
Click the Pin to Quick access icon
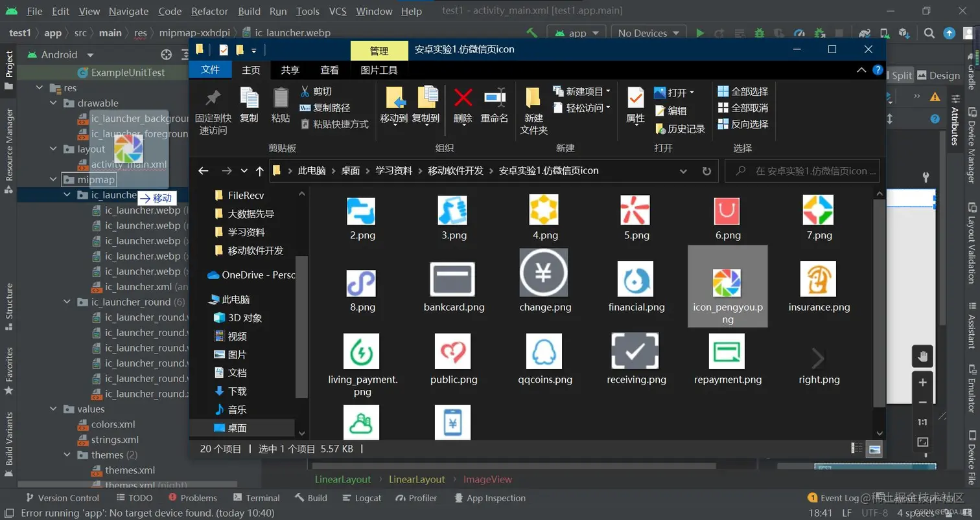coord(213,98)
